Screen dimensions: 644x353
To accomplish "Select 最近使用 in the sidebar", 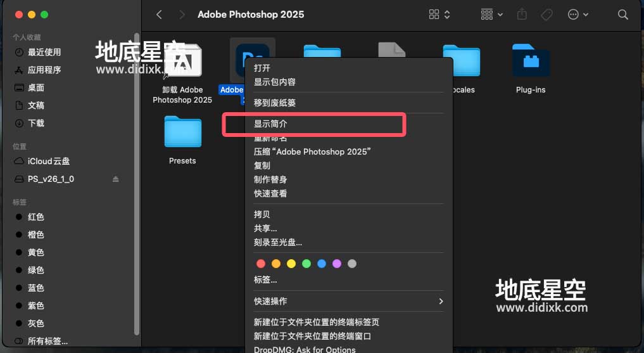I will click(44, 52).
